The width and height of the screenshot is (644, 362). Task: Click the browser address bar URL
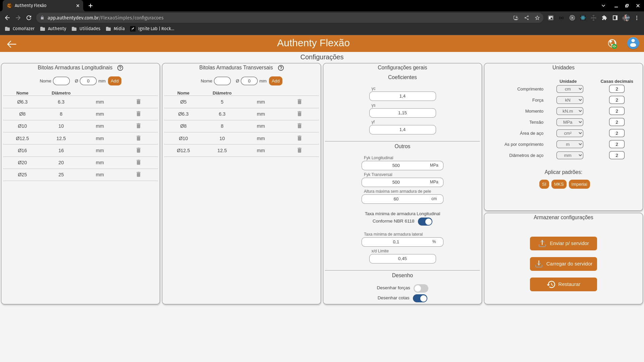pos(106,18)
